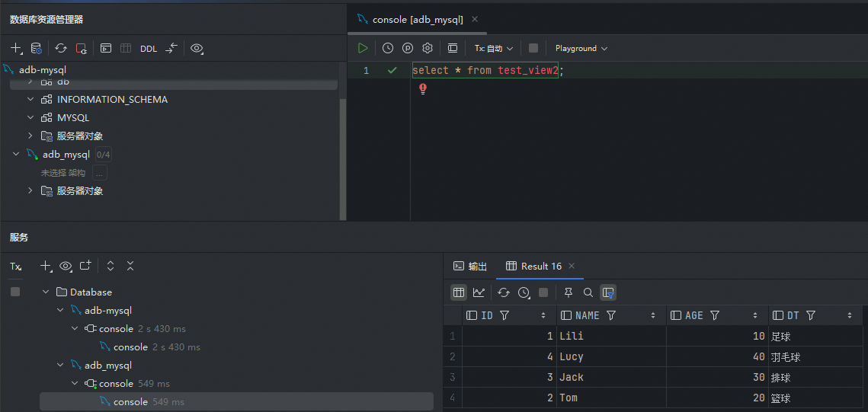Open the Playground mode dropdown

click(x=581, y=48)
